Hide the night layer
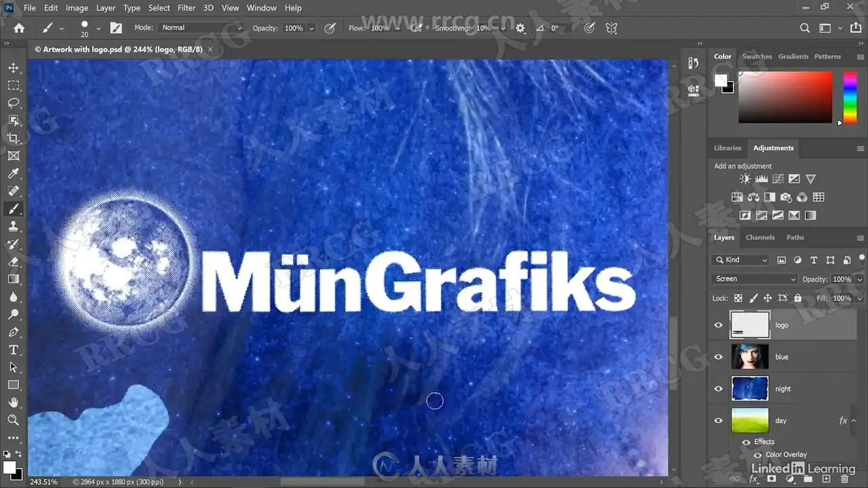 click(x=718, y=389)
